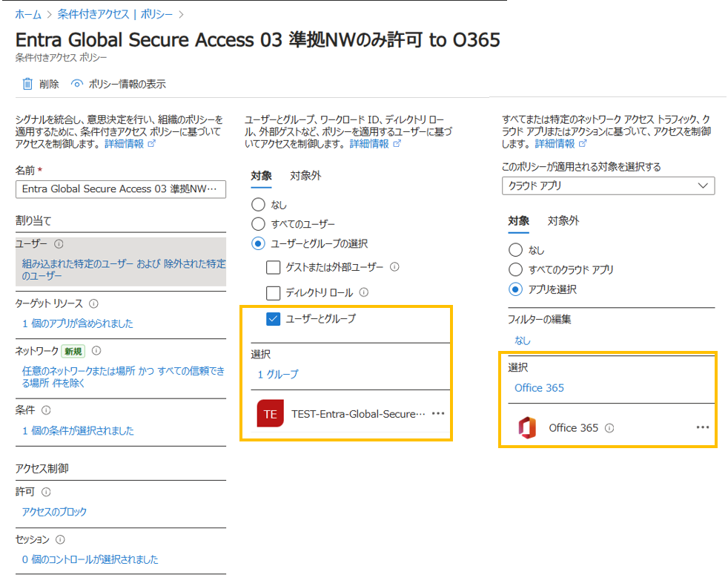This screenshot has height=575, width=728.
Task: Open 詳細情報 link in left description
Action: (125, 144)
